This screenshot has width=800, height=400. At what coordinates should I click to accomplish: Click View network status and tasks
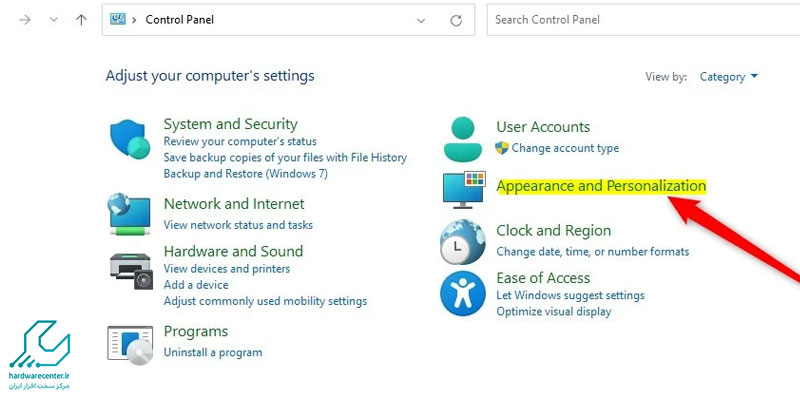(238, 225)
